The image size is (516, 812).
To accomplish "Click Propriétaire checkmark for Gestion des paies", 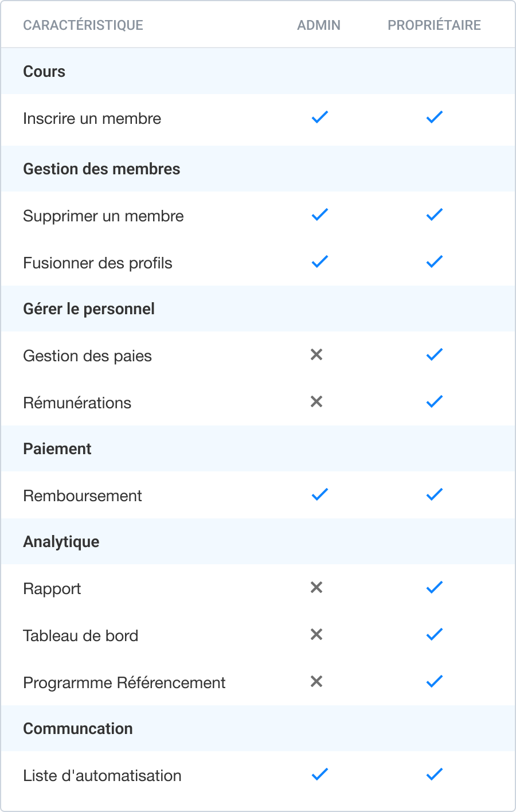I will (x=435, y=355).
